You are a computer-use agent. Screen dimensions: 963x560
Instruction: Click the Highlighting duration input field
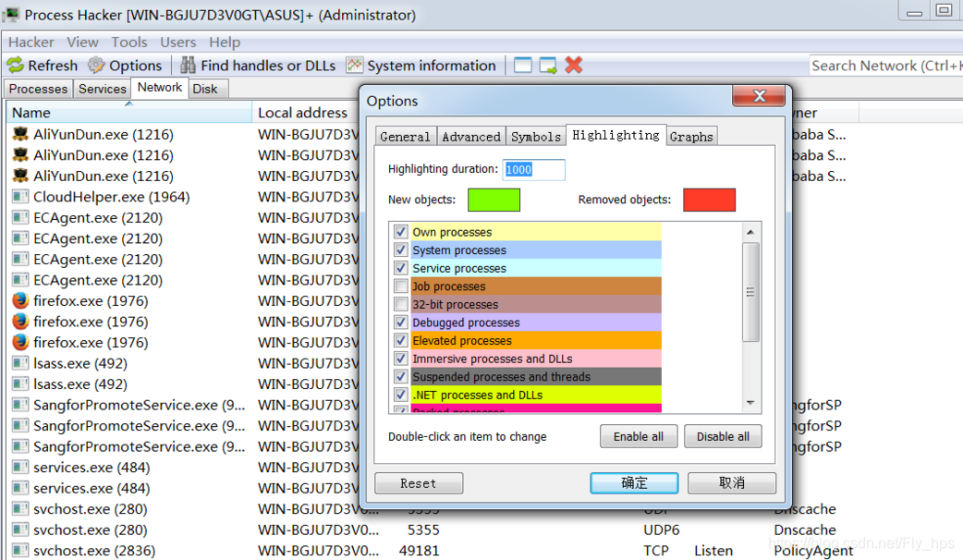pyautogui.click(x=533, y=169)
